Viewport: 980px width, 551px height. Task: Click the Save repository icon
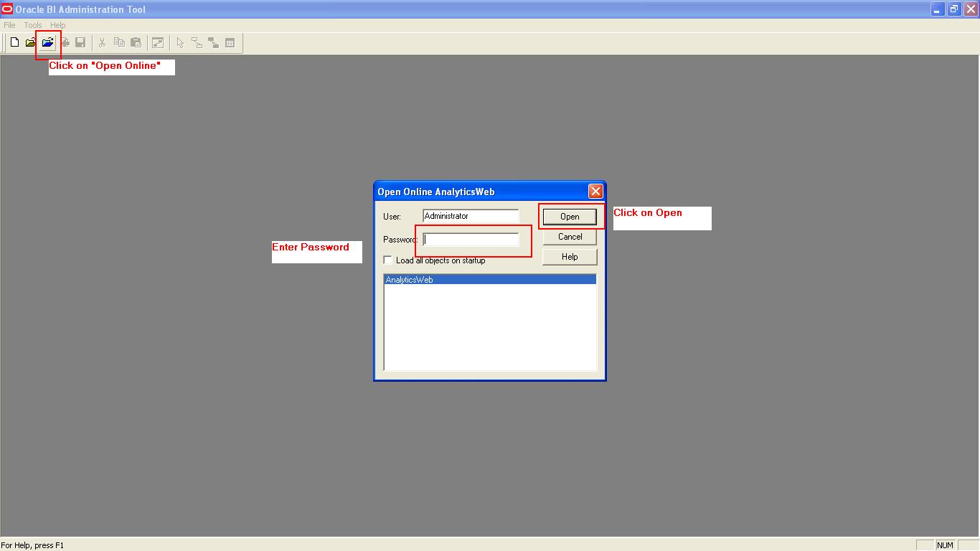tap(80, 42)
